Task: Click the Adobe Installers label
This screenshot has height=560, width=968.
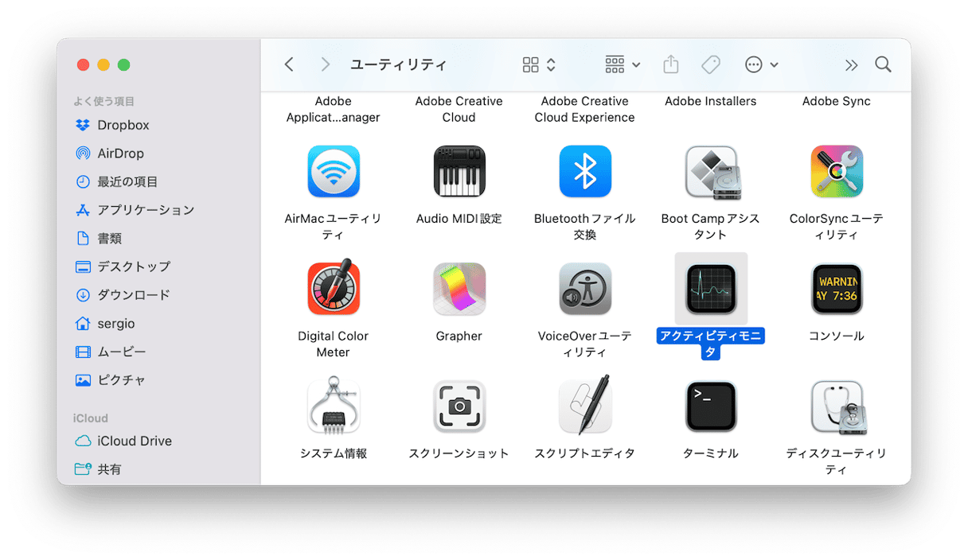Action: (711, 101)
